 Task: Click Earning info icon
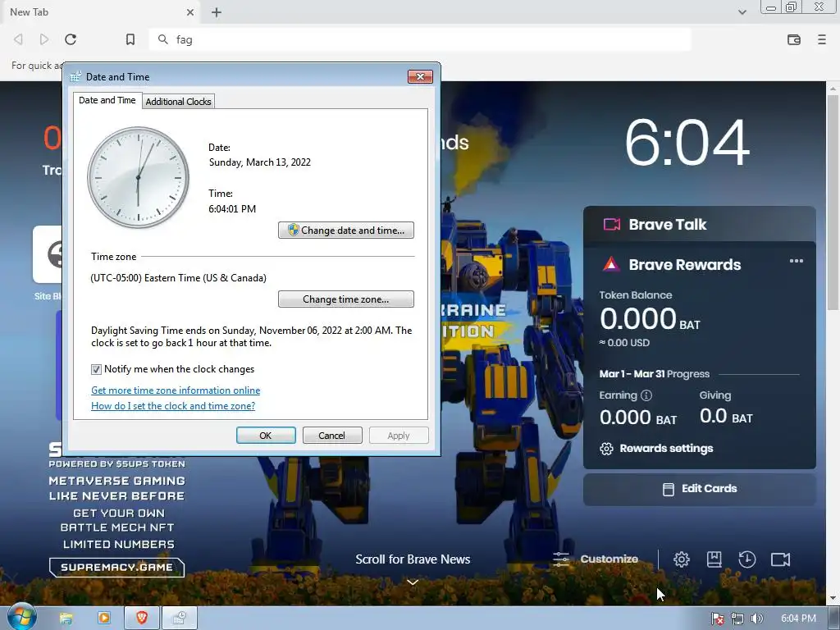tap(646, 395)
